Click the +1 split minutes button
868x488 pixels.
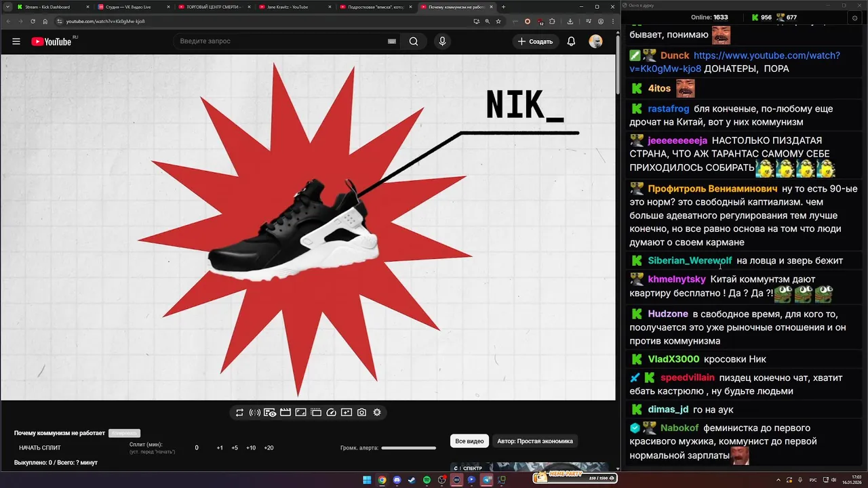pyautogui.click(x=220, y=448)
